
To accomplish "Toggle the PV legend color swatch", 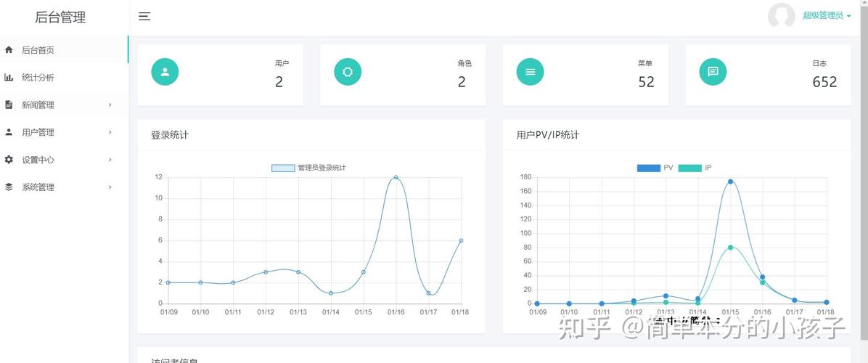I will (x=648, y=168).
